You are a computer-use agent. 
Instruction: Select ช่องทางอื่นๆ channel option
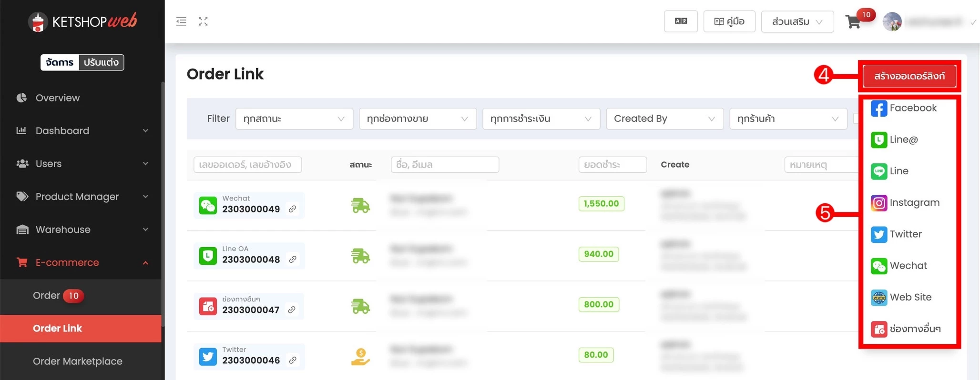(x=906, y=329)
